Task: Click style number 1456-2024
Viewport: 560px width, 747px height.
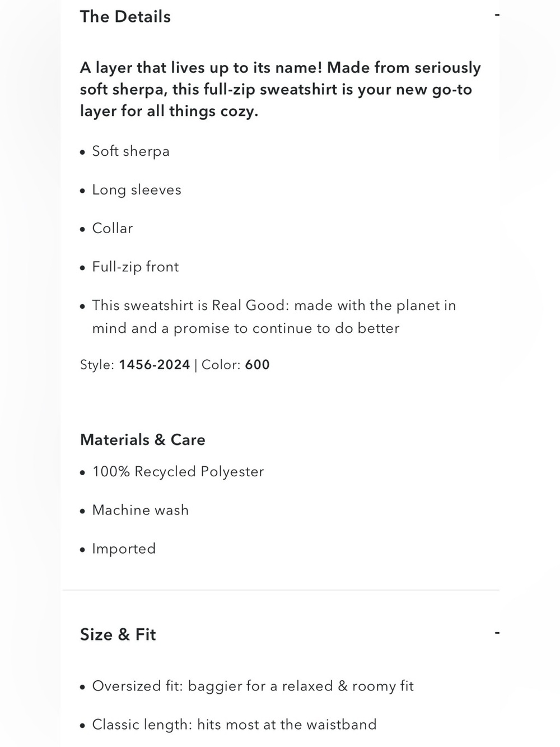Action: [x=155, y=365]
